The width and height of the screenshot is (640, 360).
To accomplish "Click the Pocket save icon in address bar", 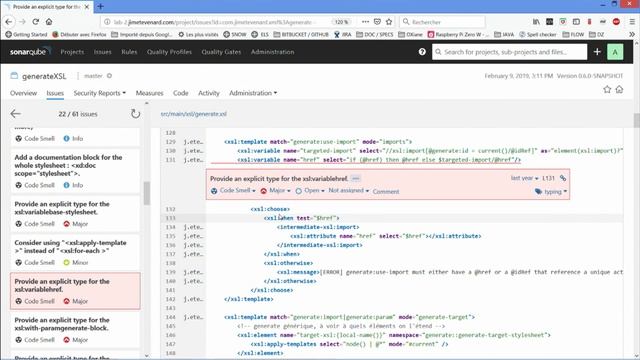I will (x=377, y=22).
